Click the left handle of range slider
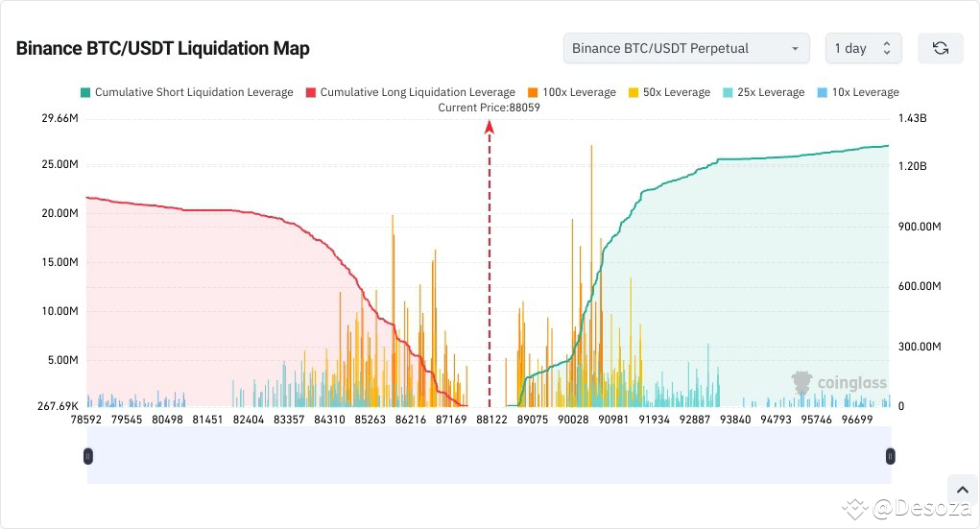The image size is (980, 529). coord(88,456)
